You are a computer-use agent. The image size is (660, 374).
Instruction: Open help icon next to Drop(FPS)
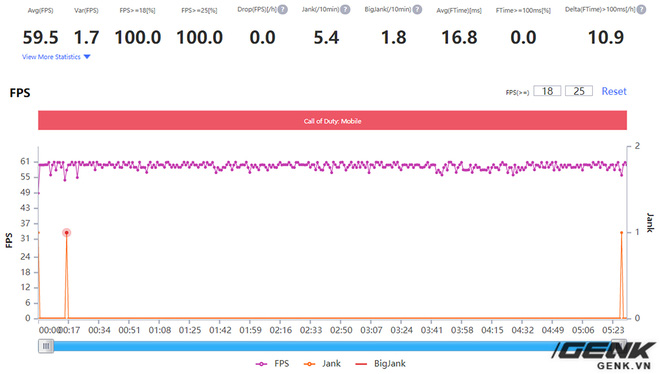283,9
